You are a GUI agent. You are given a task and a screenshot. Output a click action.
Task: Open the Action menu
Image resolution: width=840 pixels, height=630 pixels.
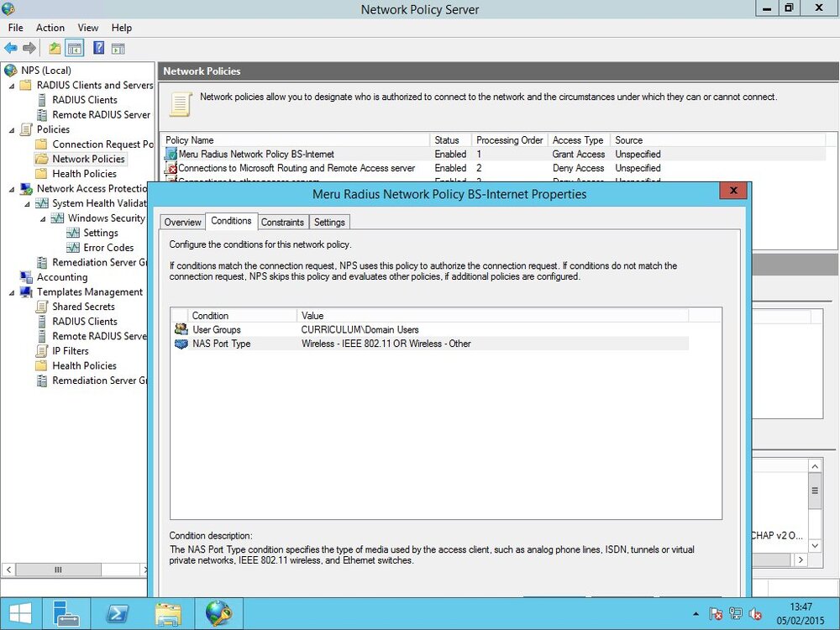pos(50,28)
